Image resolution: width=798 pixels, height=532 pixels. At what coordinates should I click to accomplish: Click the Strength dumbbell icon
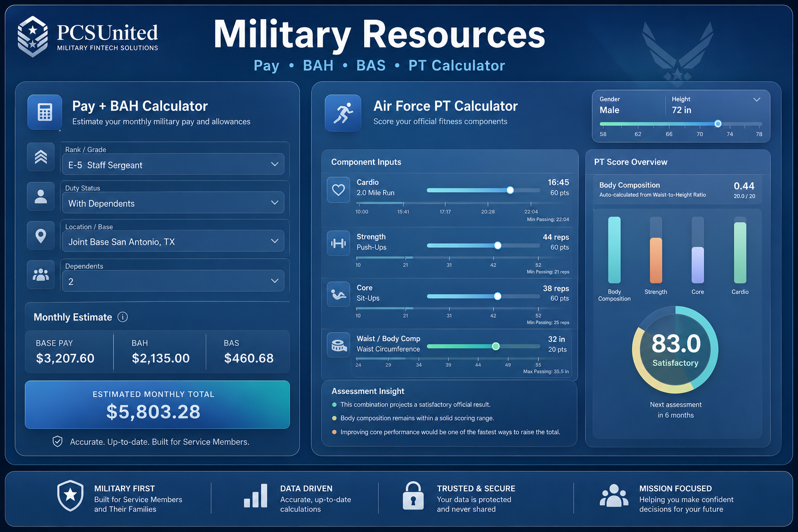(x=338, y=243)
